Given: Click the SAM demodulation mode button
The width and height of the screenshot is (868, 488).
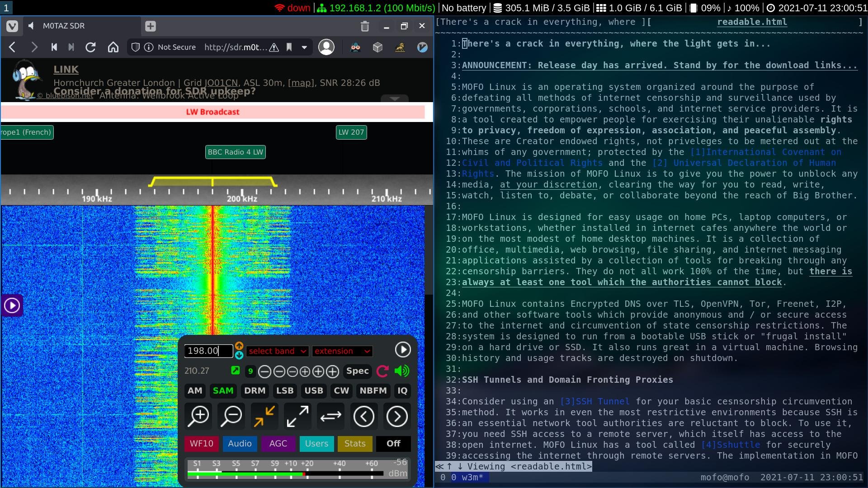Looking at the screenshot, I should [223, 390].
